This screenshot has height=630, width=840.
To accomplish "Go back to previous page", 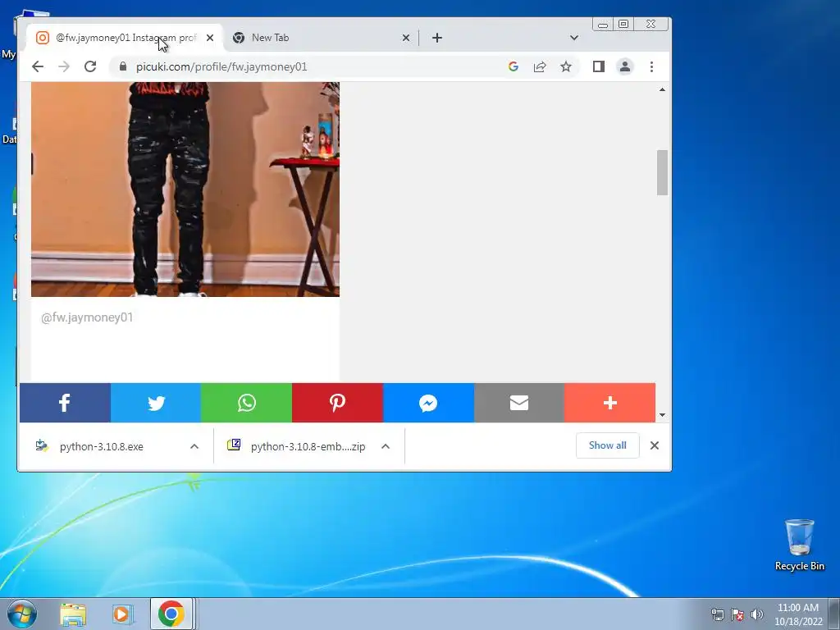I will (x=38, y=66).
